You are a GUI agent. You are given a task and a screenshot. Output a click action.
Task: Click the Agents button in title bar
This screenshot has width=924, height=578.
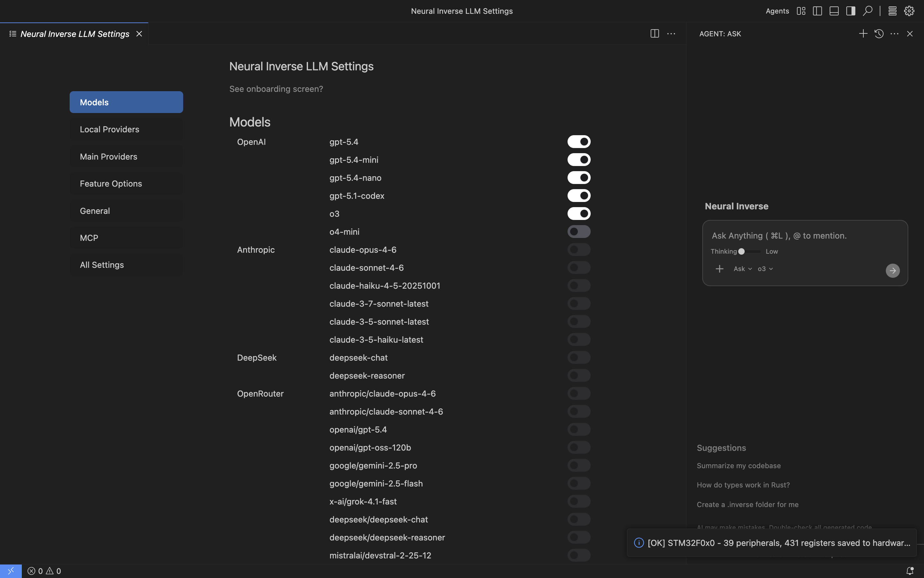pyautogui.click(x=777, y=11)
